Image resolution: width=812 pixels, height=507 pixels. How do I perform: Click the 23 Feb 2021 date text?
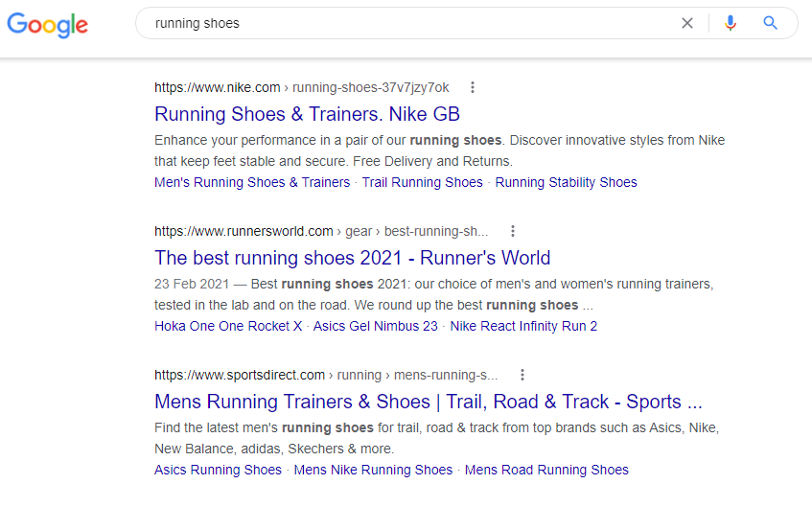click(192, 284)
